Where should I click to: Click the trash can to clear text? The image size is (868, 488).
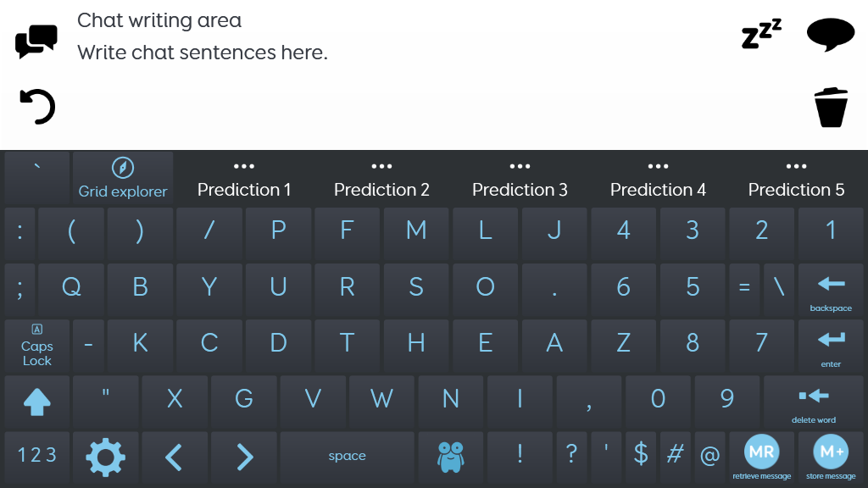831,108
